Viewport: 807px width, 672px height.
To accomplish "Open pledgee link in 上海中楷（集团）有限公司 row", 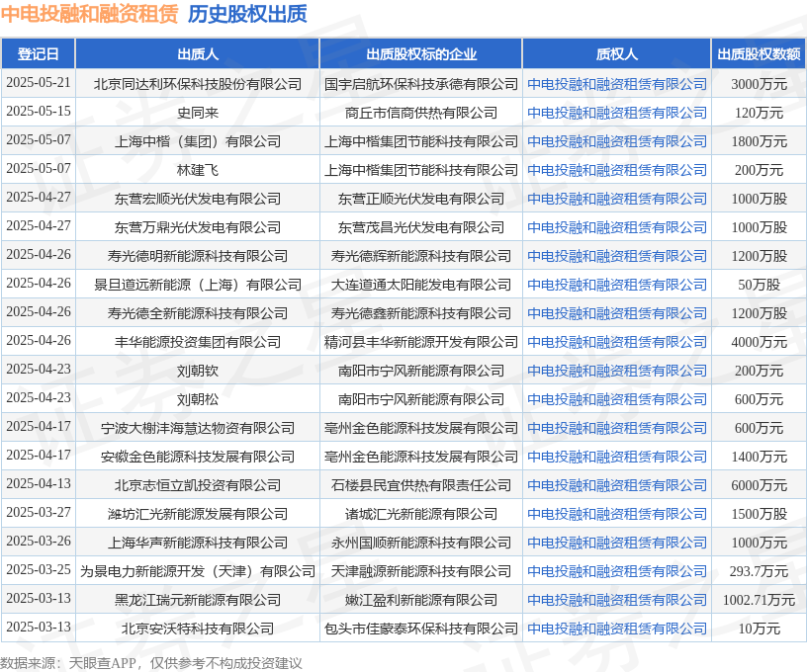I will [x=616, y=141].
